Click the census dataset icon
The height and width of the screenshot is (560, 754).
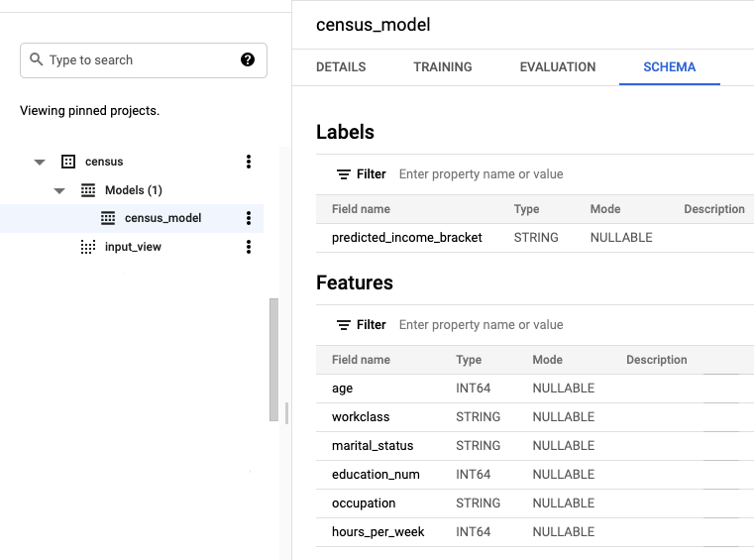coord(68,162)
